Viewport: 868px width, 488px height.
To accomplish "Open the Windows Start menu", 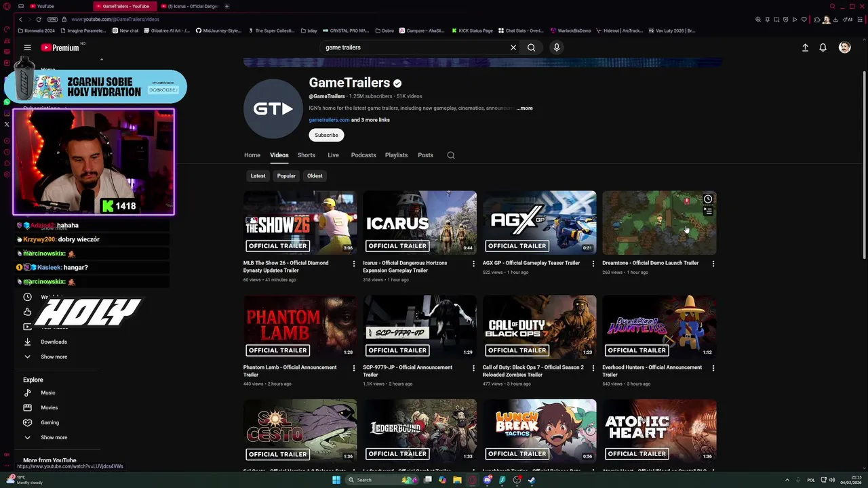I will click(x=336, y=480).
